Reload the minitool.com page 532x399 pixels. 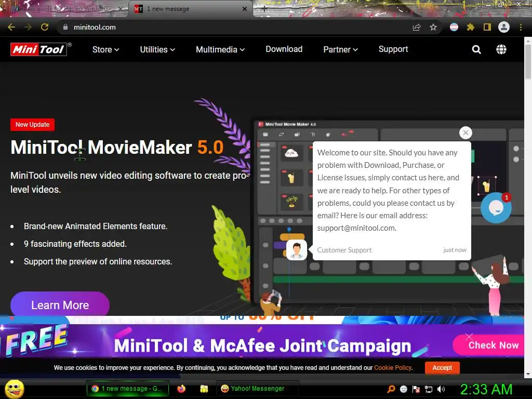[45, 27]
